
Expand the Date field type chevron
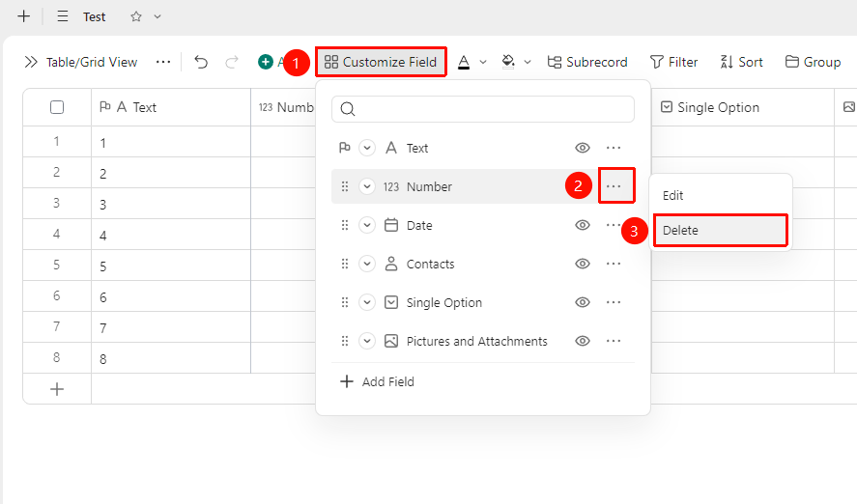367,226
